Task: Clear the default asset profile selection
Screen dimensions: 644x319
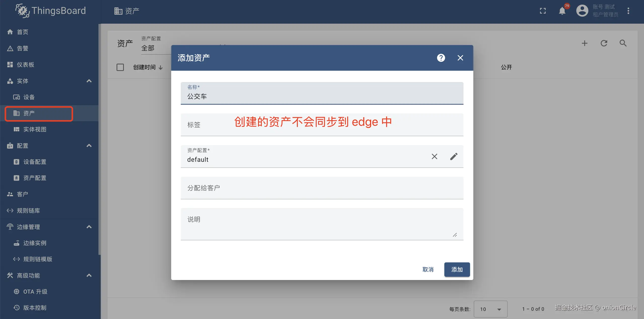Action: click(434, 156)
